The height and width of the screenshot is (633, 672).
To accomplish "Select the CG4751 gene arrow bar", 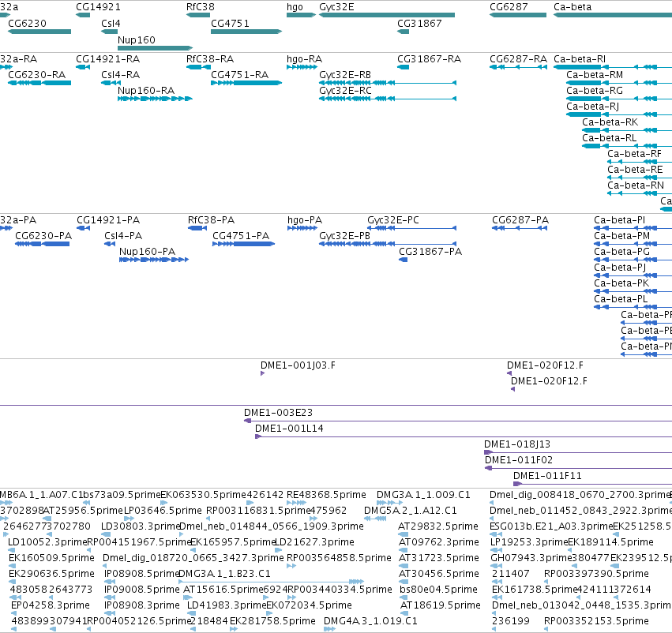I will tap(246, 32).
